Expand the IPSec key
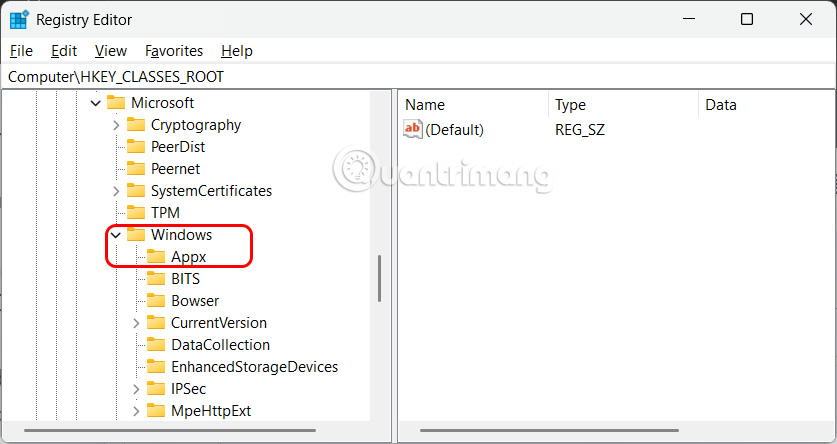The image size is (837, 444). coord(136,389)
